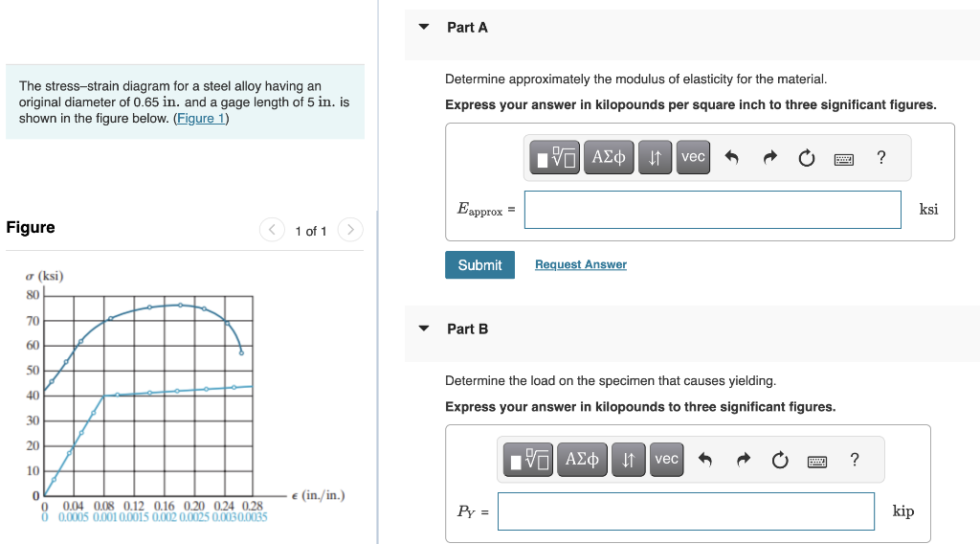The image size is (980, 544).
Task: Go to the next figure
Action: pos(350,230)
